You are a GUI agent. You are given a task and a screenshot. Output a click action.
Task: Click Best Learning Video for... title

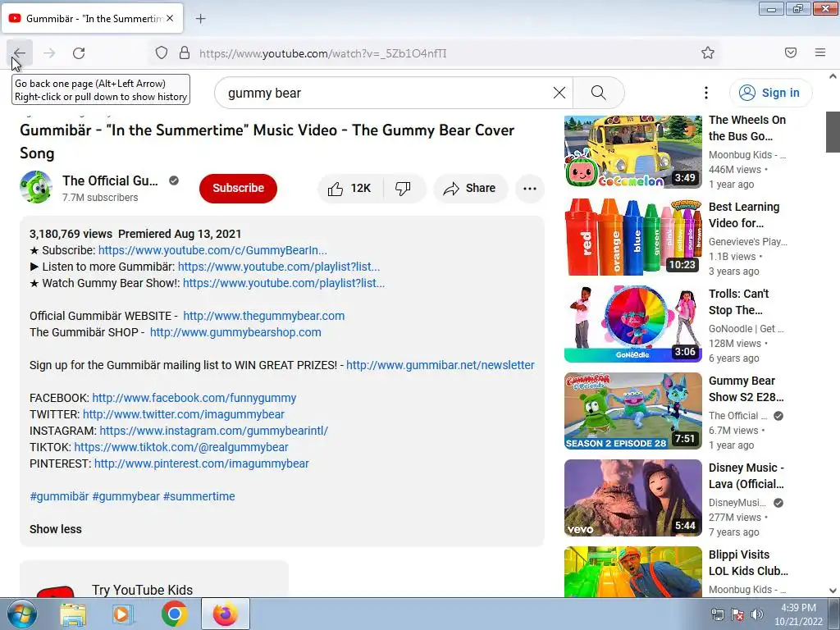(744, 215)
